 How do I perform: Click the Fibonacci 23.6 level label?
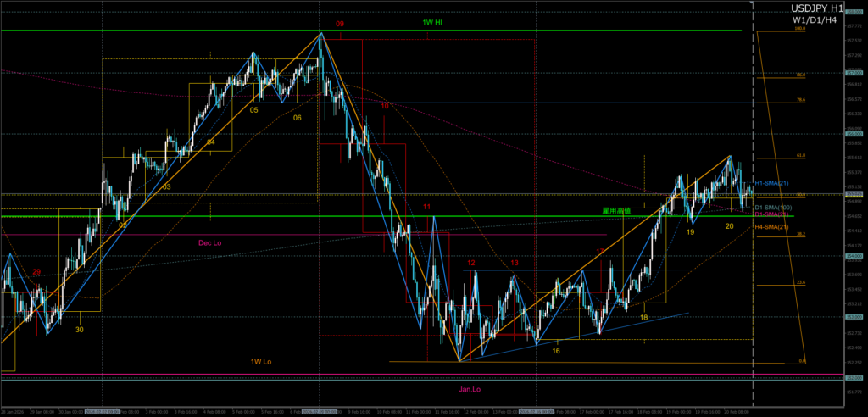(800, 282)
